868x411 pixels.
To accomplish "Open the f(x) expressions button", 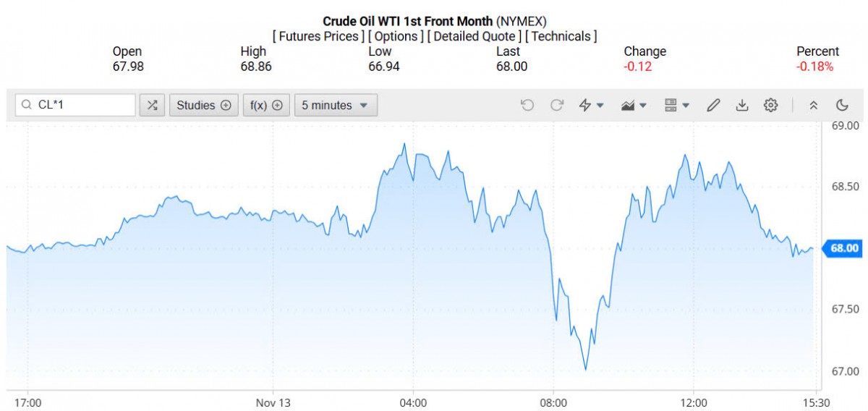I will click(x=266, y=105).
